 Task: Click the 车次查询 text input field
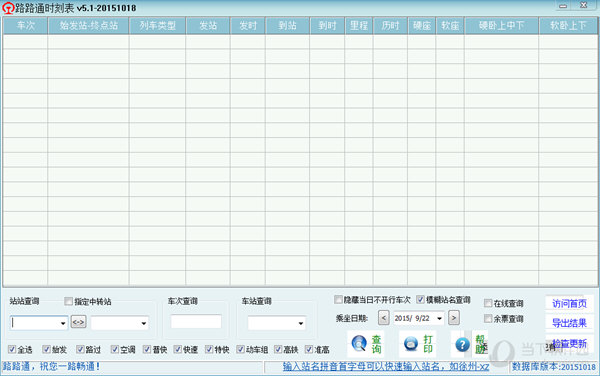click(196, 322)
